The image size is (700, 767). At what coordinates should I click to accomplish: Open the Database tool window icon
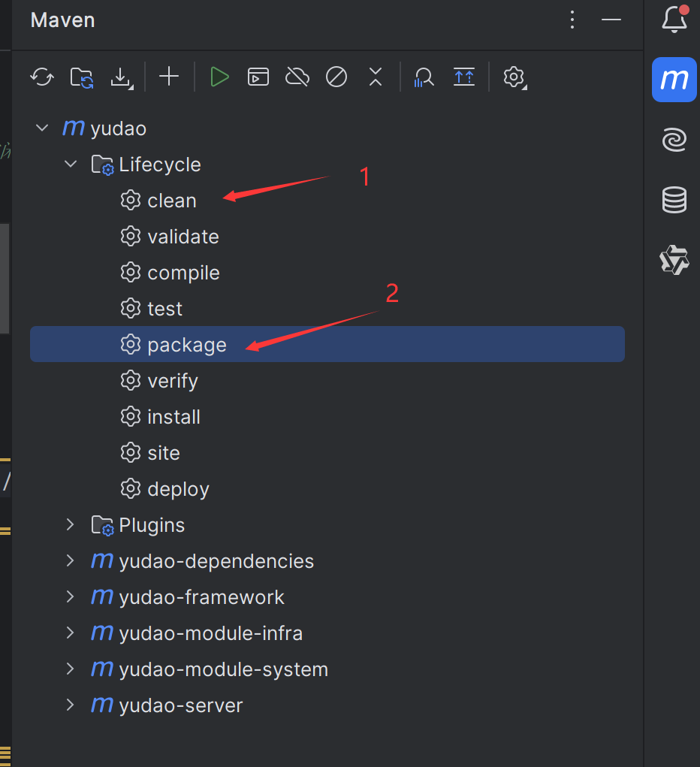pos(674,200)
